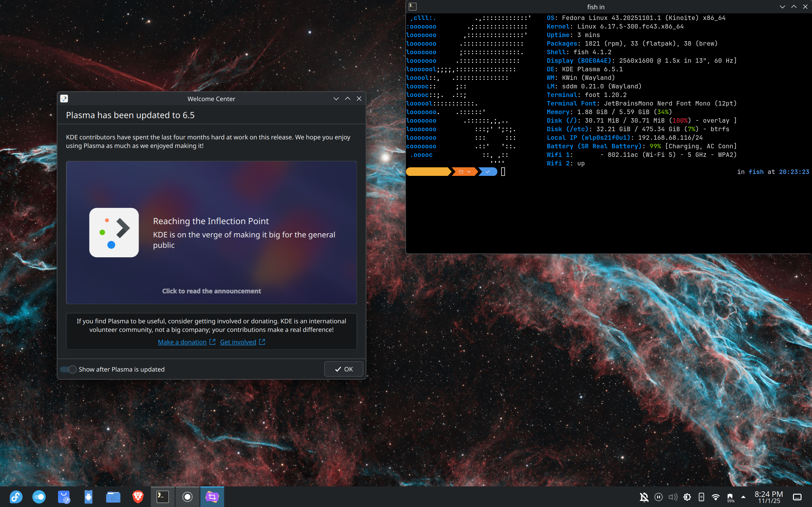The image size is (812, 507).
Task: Open the Android phone app icon
Action: tap(88, 497)
